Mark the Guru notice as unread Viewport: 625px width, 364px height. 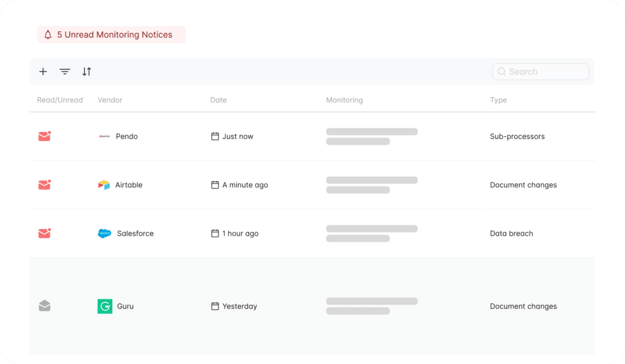click(x=44, y=305)
